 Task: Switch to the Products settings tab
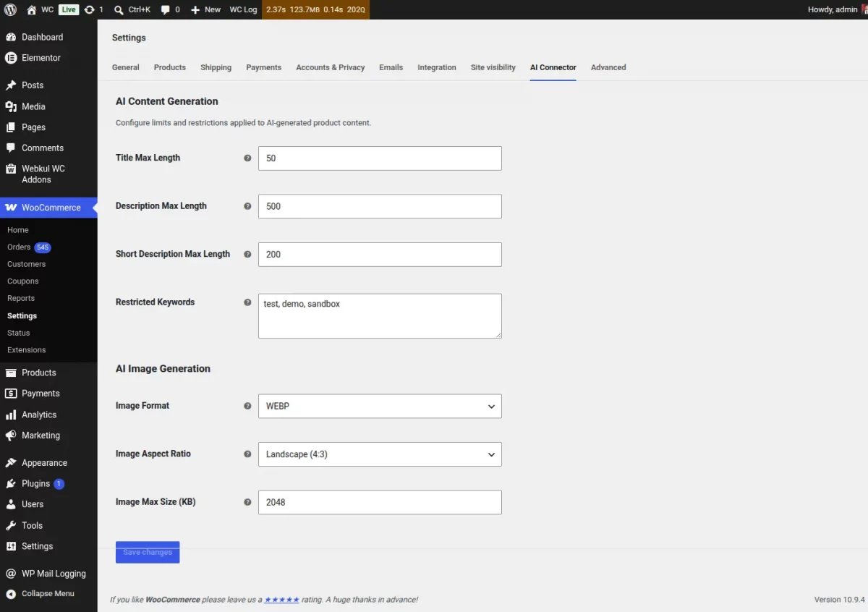[x=170, y=67]
